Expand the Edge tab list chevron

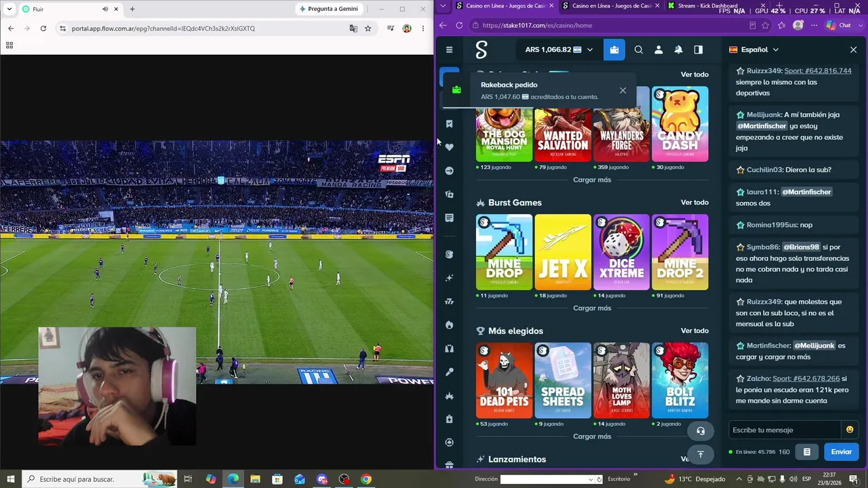[x=443, y=6]
